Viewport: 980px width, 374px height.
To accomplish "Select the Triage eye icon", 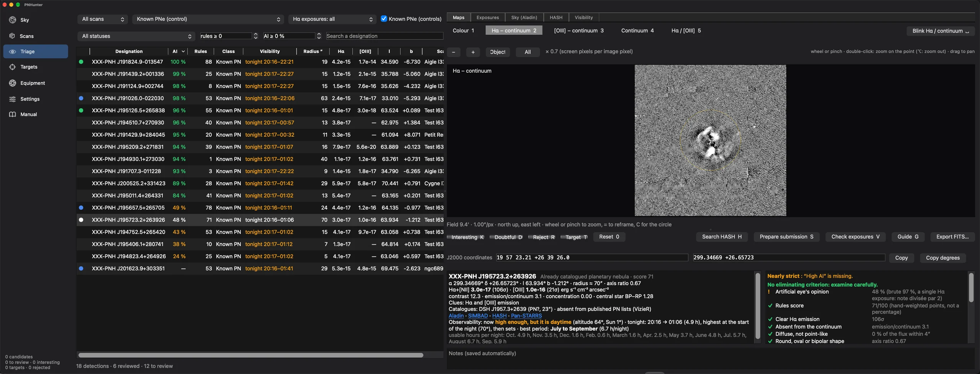I will (x=12, y=52).
